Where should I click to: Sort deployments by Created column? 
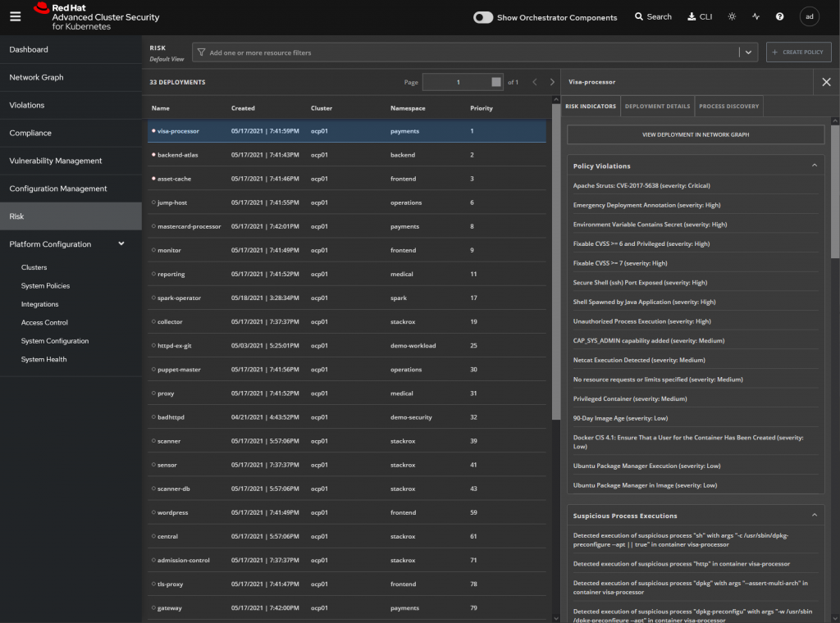pyautogui.click(x=243, y=108)
